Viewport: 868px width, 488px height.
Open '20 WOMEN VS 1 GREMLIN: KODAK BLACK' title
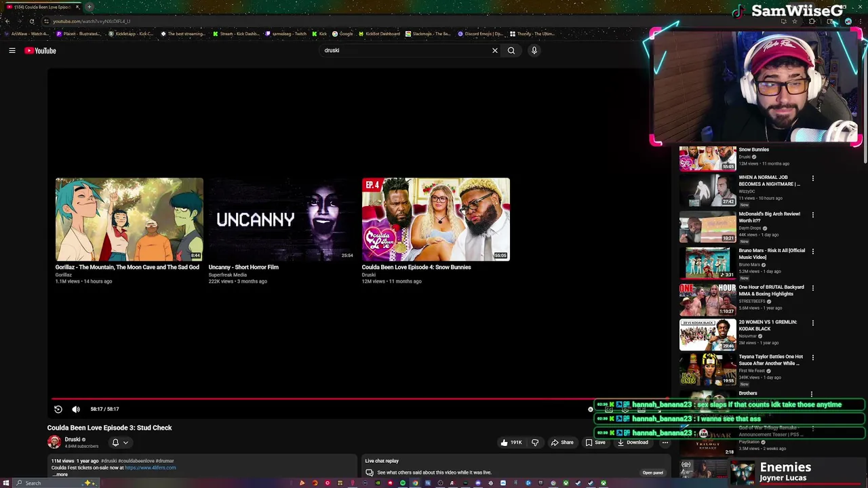768,325
